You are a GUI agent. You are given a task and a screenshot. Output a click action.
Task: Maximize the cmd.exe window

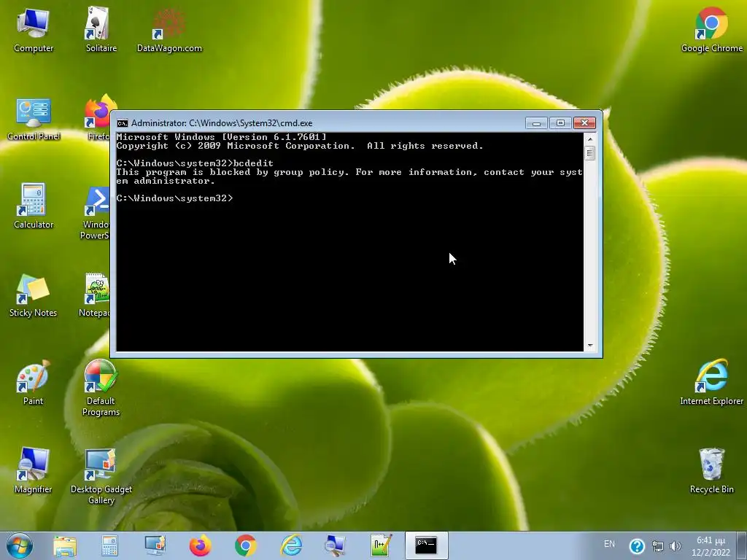coord(560,122)
